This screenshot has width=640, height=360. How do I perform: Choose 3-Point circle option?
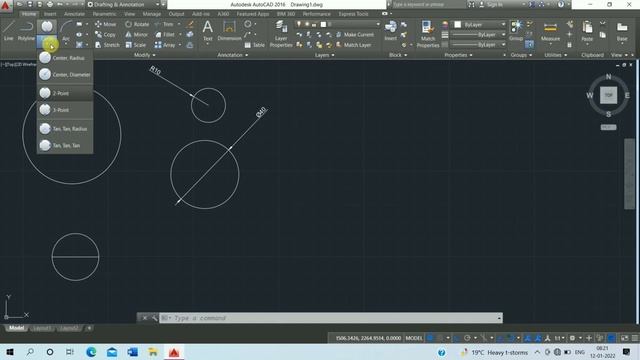click(65, 110)
